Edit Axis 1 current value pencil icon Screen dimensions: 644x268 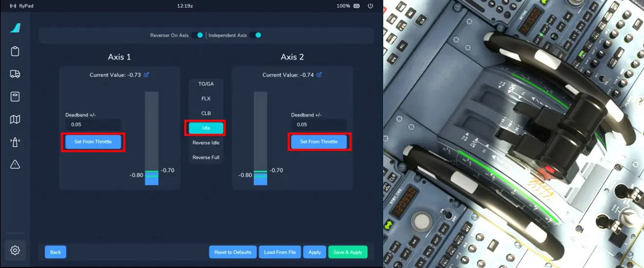click(x=146, y=75)
